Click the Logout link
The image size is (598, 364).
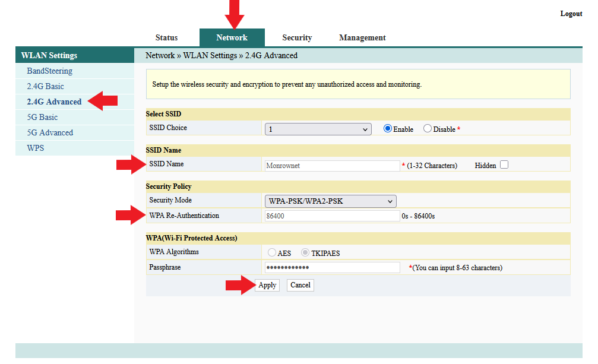click(571, 14)
